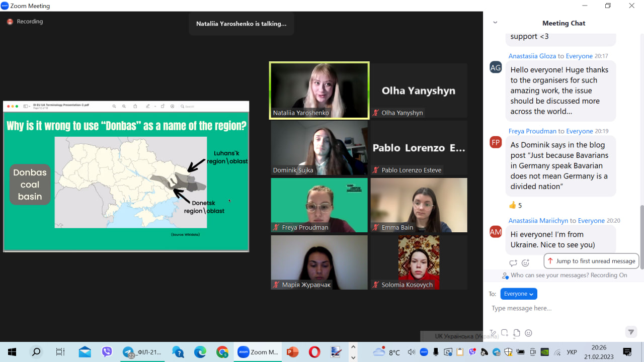Switch to the Meeting Chat header area

click(x=563, y=23)
